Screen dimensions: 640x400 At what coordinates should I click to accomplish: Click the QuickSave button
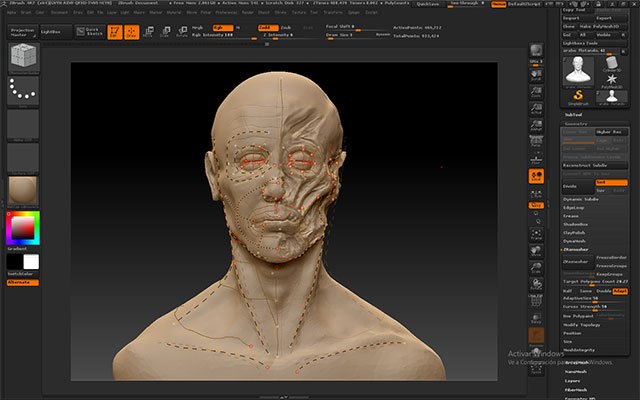click(x=428, y=4)
